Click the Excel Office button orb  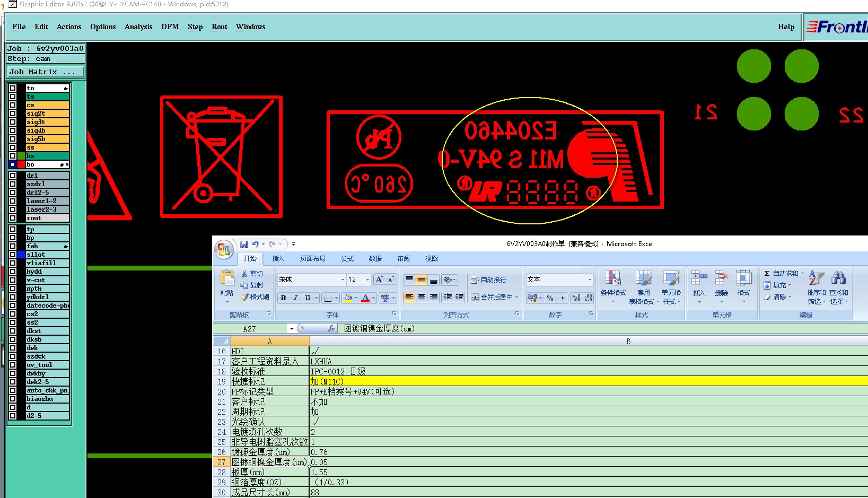[x=224, y=249]
